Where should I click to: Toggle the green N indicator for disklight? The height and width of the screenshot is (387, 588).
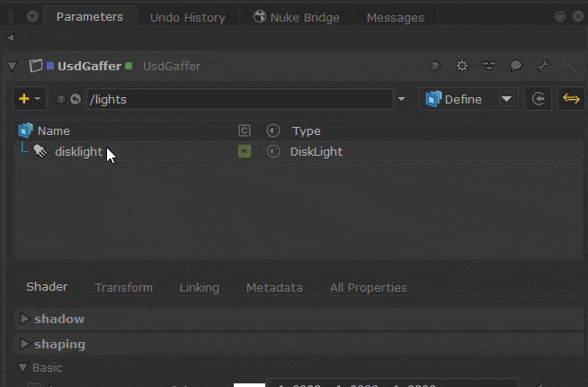click(x=245, y=152)
